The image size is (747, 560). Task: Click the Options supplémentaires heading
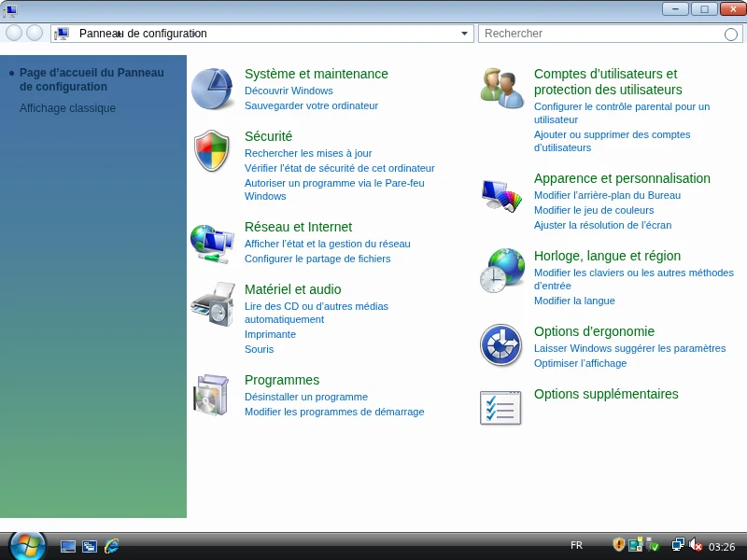click(606, 394)
